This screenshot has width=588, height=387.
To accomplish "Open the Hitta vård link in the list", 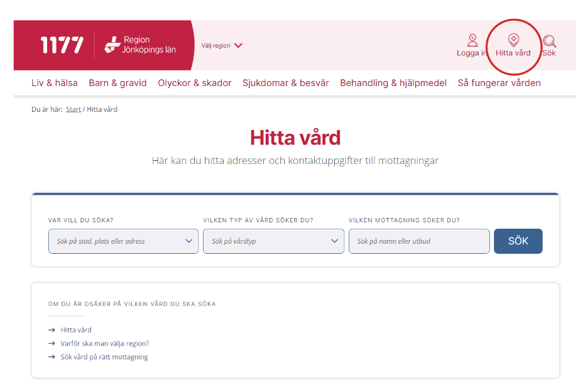I will coord(76,330).
